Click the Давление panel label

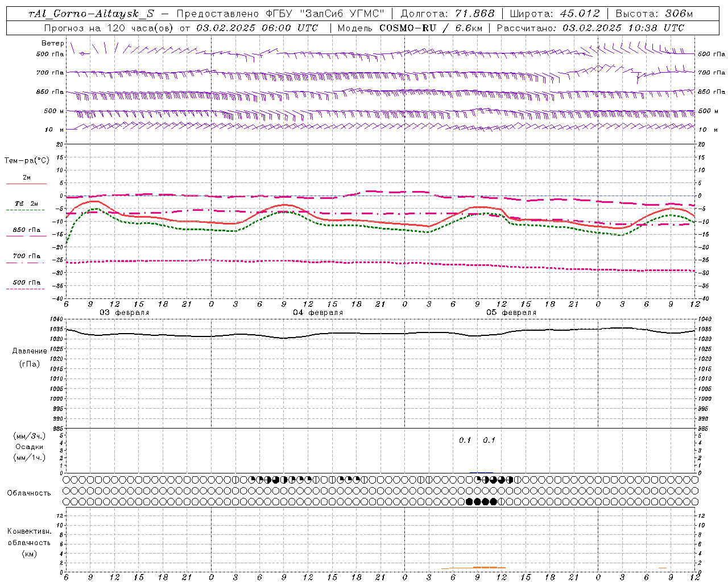point(30,351)
